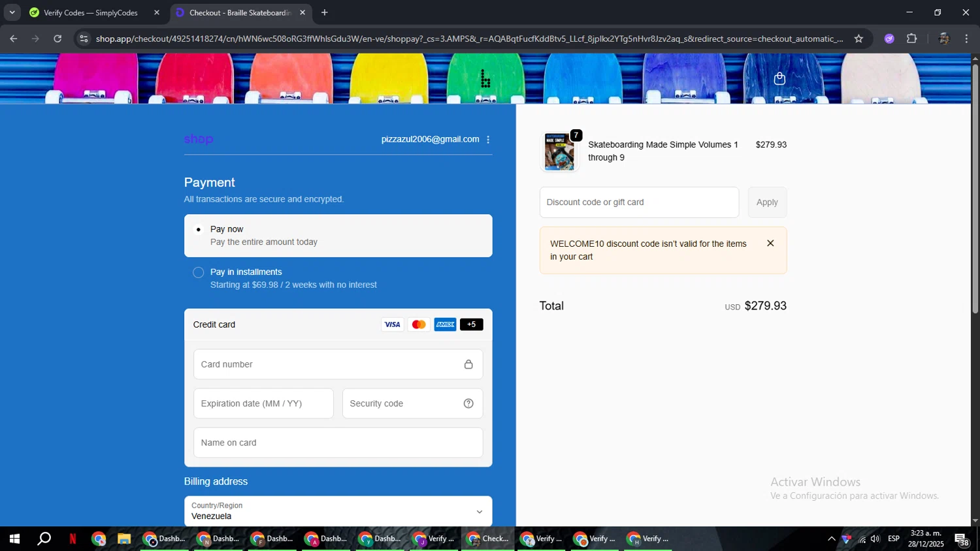Show the +5 more card types
This screenshot has width=980, height=551.
click(471, 324)
